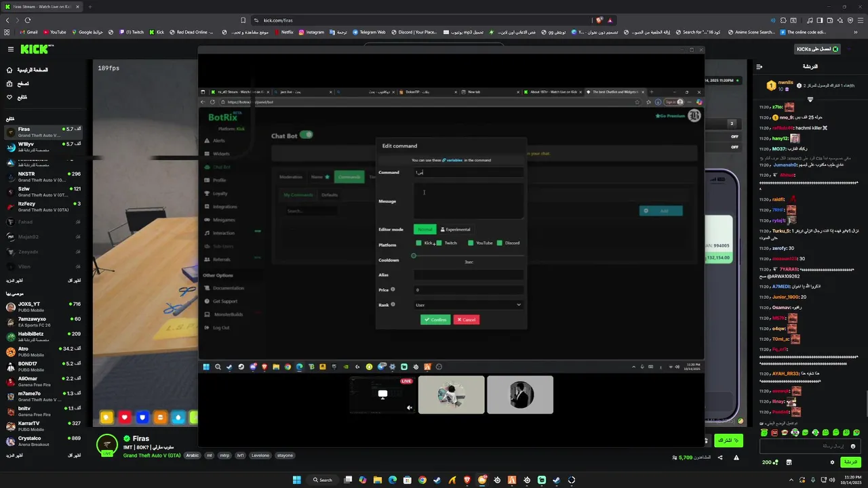Open chat settings gear icon
Image resolution: width=868 pixels, height=488 pixels.
coord(832,462)
